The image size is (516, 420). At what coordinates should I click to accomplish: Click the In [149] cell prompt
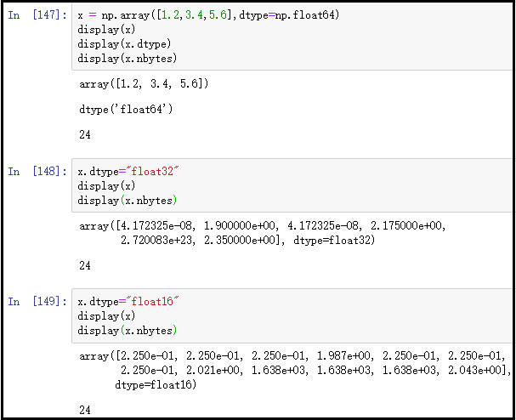(x=37, y=302)
